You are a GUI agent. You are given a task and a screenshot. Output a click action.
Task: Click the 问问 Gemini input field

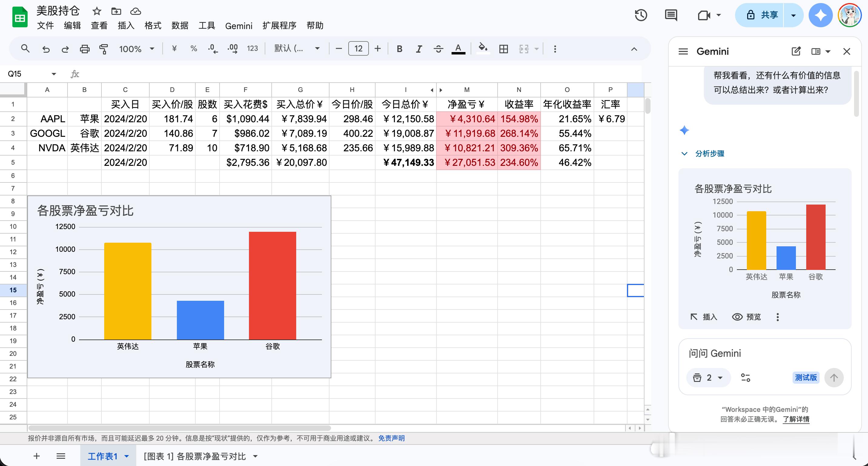click(x=765, y=353)
